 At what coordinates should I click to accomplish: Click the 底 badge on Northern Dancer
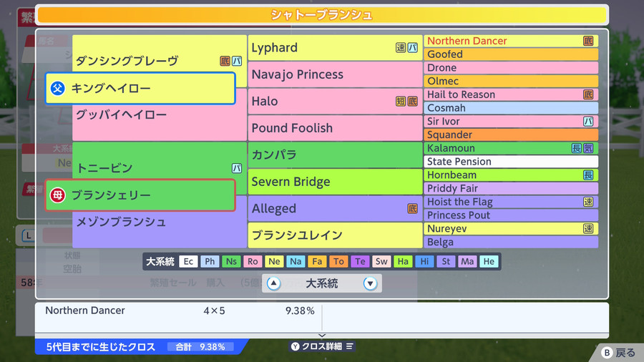[x=588, y=41]
